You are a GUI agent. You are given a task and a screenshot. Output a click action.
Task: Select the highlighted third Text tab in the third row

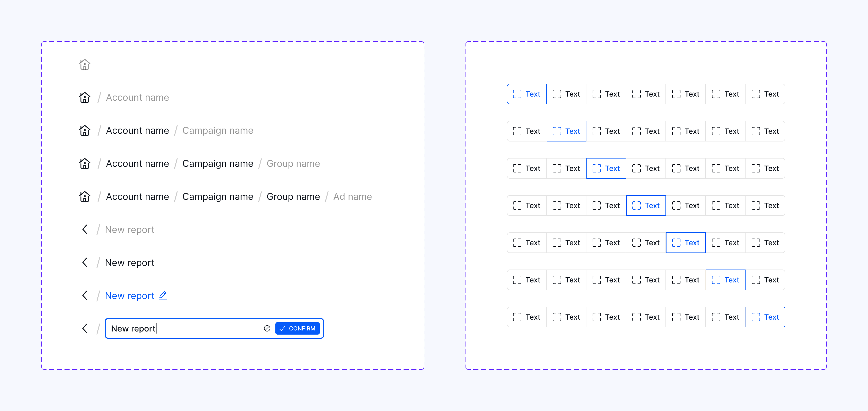coord(606,168)
